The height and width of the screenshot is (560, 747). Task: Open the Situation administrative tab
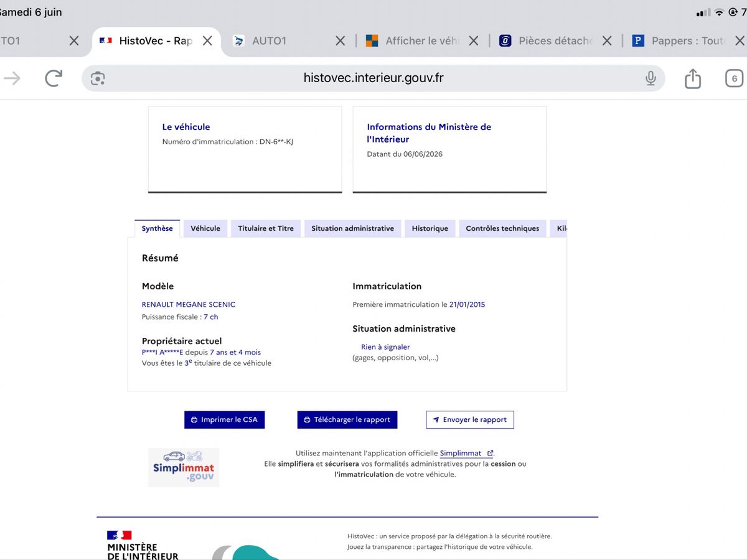tap(353, 228)
